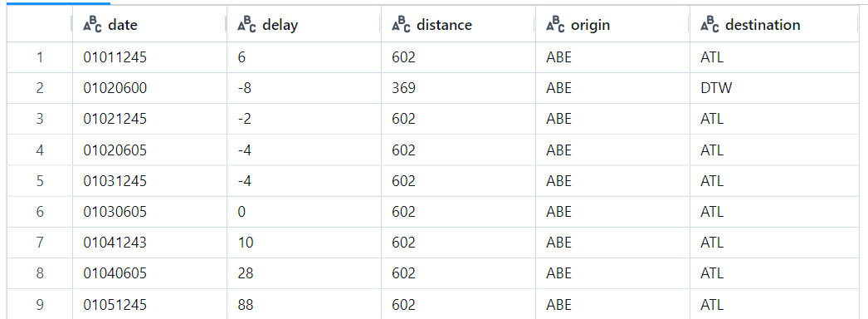Select the origin column header label
Viewport: 868px width, 319px height.
click(590, 25)
